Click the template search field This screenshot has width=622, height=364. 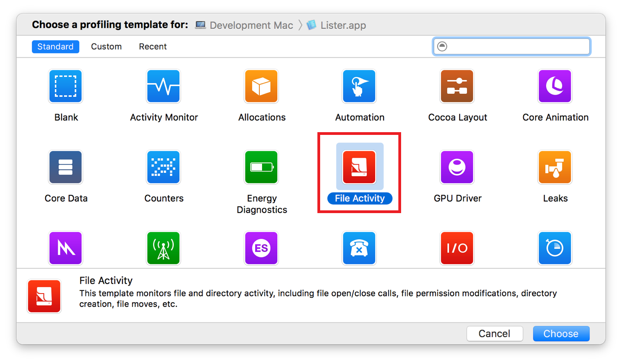pyautogui.click(x=511, y=46)
